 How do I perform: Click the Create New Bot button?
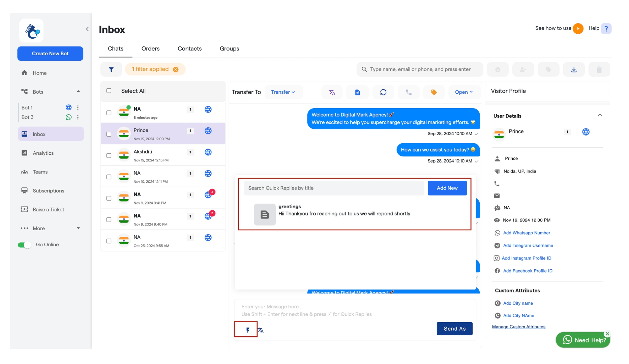50,54
